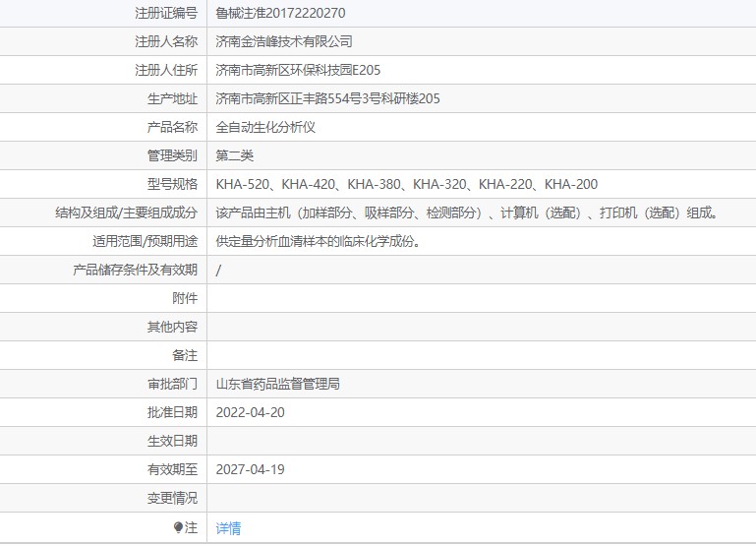Click the empty 附件 value cell
Screen dimensions: 756x546
pos(481,298)
